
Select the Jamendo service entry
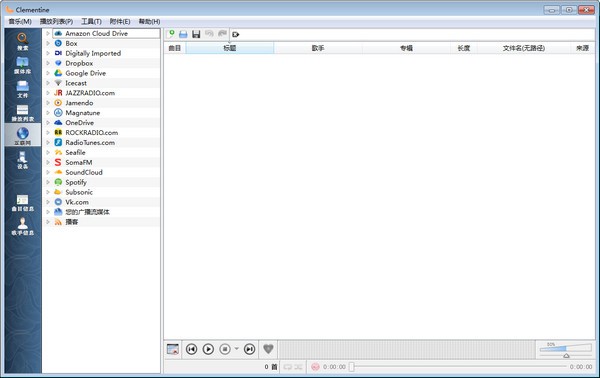(79, 103)
